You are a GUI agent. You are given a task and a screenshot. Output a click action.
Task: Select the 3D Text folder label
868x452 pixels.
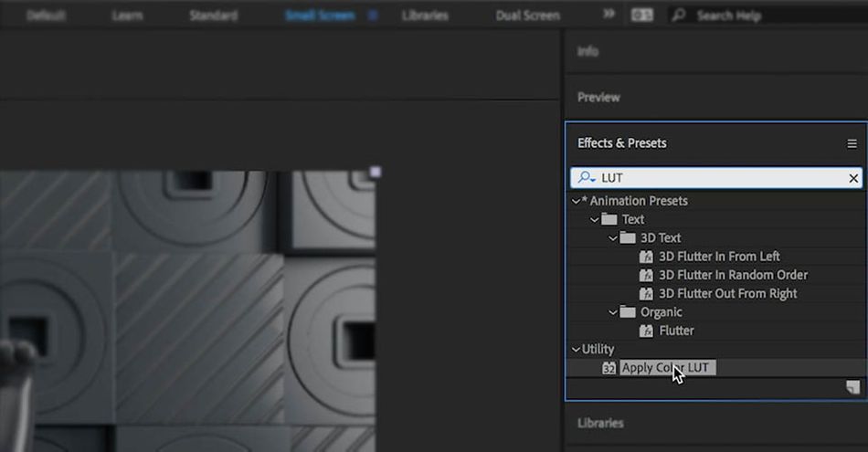coord(661,238)
